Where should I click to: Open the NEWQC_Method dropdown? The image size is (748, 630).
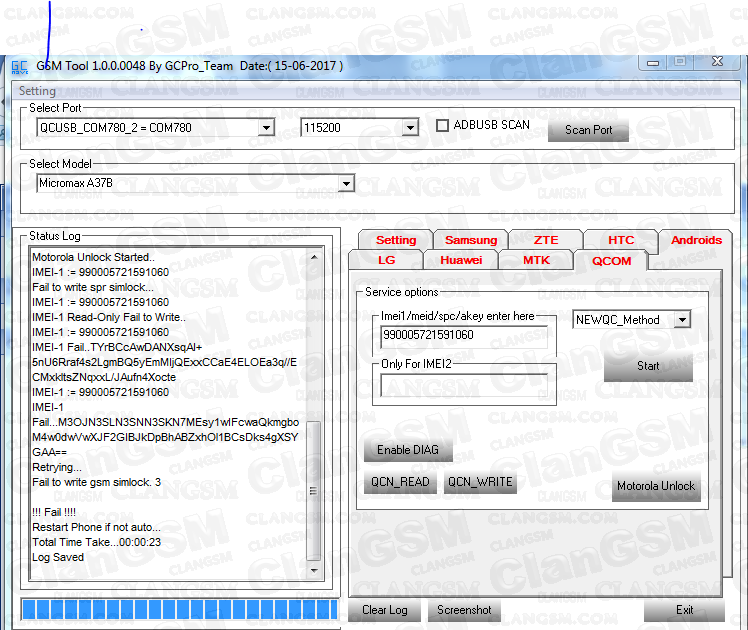pyautogui.click(x=683, y=320)
